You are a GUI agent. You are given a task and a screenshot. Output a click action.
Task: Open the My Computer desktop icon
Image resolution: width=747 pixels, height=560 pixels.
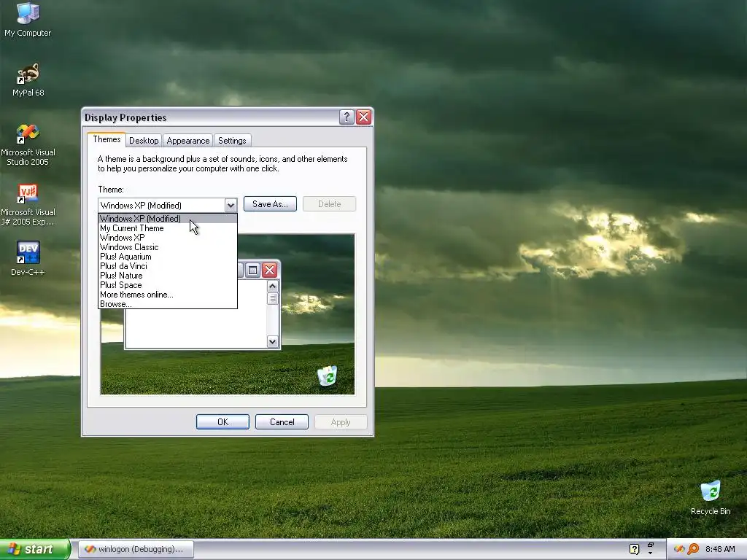click(28, 20)
